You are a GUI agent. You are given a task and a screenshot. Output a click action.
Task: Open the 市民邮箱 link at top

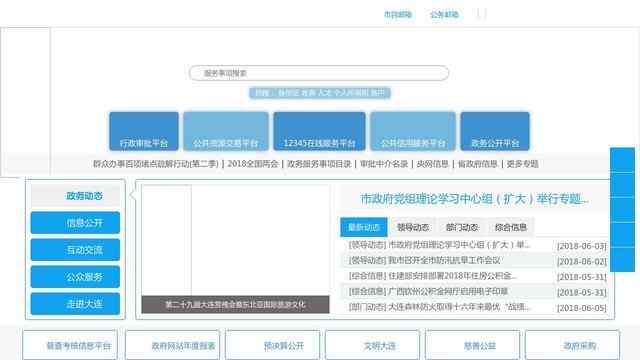398,15
